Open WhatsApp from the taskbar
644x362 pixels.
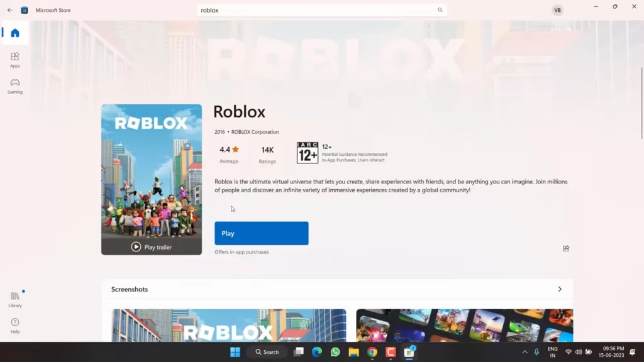coord(335,352)
